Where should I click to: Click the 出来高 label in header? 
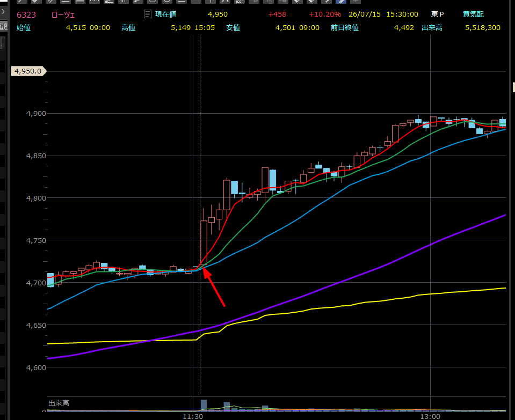pyautogui.click(x=432, y=27)
